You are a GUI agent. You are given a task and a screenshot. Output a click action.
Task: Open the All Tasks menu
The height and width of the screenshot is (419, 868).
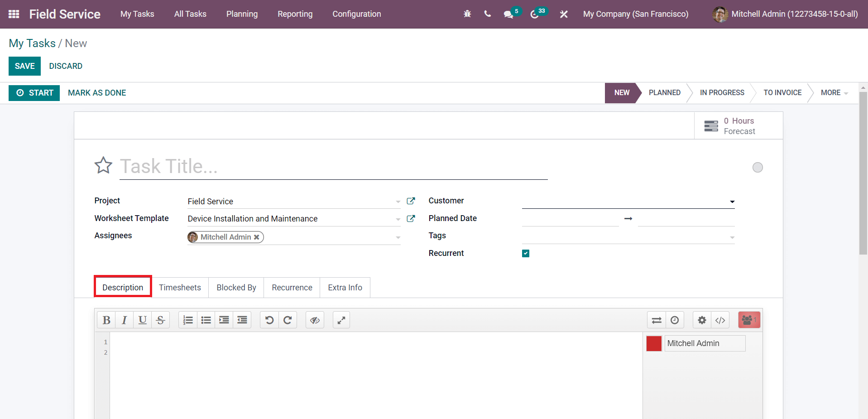[x=190, y=14]
